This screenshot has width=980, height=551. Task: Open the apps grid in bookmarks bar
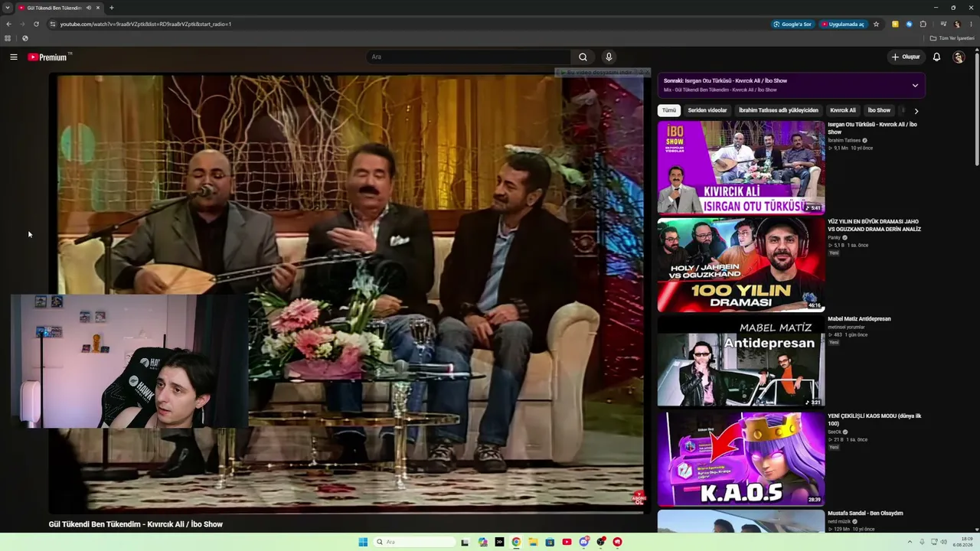[8, 37]
